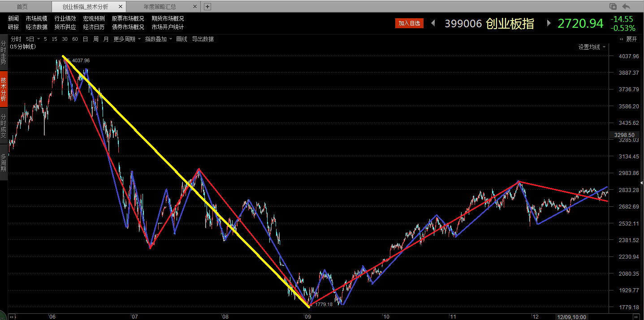
Task: Select the 15-minute period
Action: click(x=54, y=39)
